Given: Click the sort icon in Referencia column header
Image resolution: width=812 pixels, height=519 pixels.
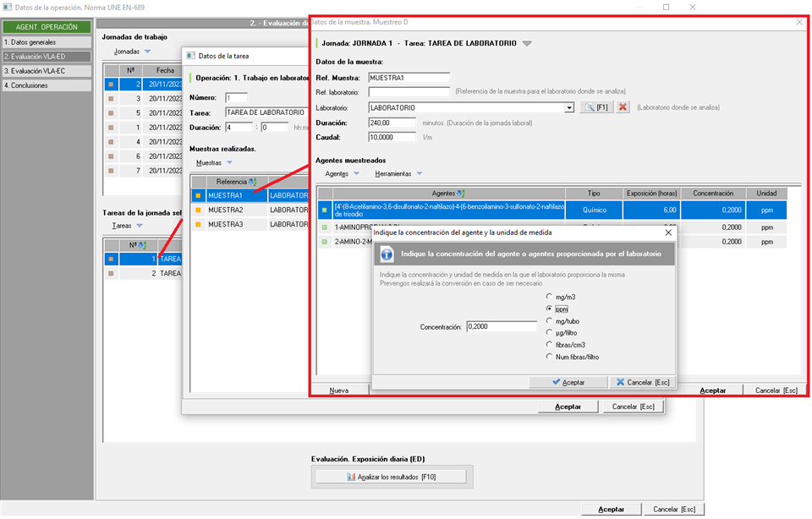Looking at the screenshot, I should pyautogui.click(x=252, y=182).
